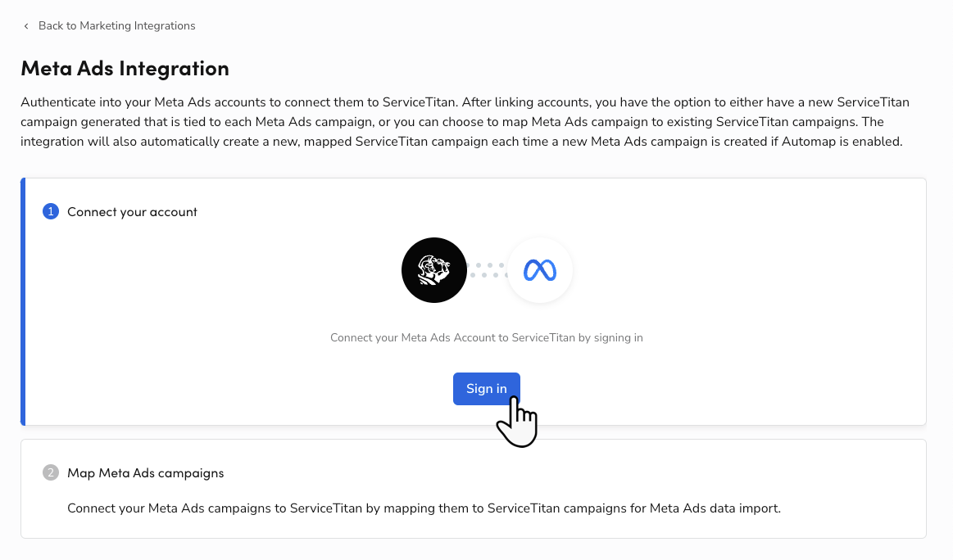Select the step 2 numbered circle badge
This screenshot has width=953, height=560.
tap(50, 472)
